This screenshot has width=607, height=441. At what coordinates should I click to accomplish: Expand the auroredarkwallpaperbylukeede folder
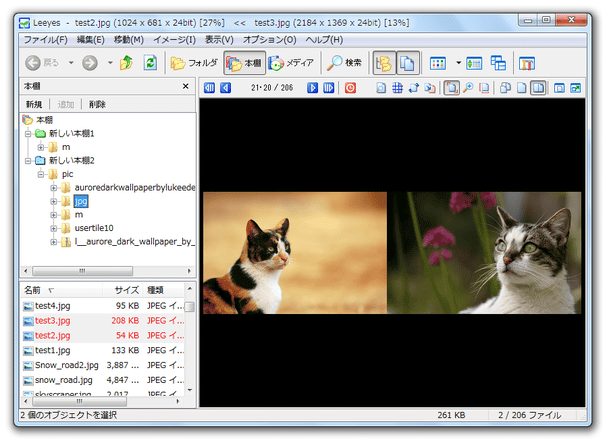pos(53,188)
